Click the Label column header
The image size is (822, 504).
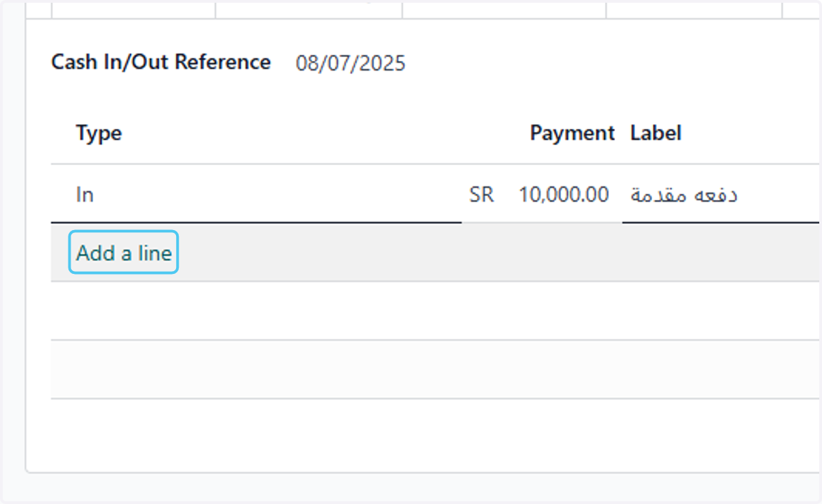[x=656, y=133]
